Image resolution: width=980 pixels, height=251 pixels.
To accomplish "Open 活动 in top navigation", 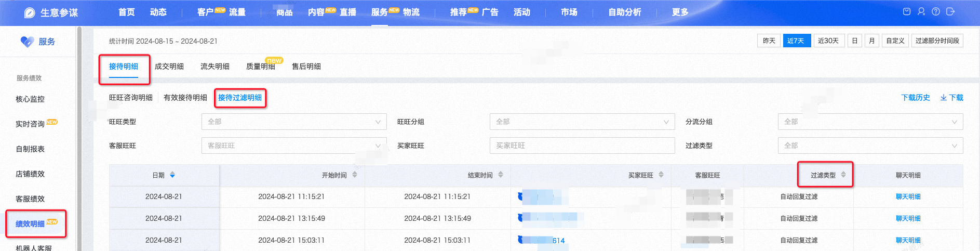I will pyautogui.click(x=522, y=12).
